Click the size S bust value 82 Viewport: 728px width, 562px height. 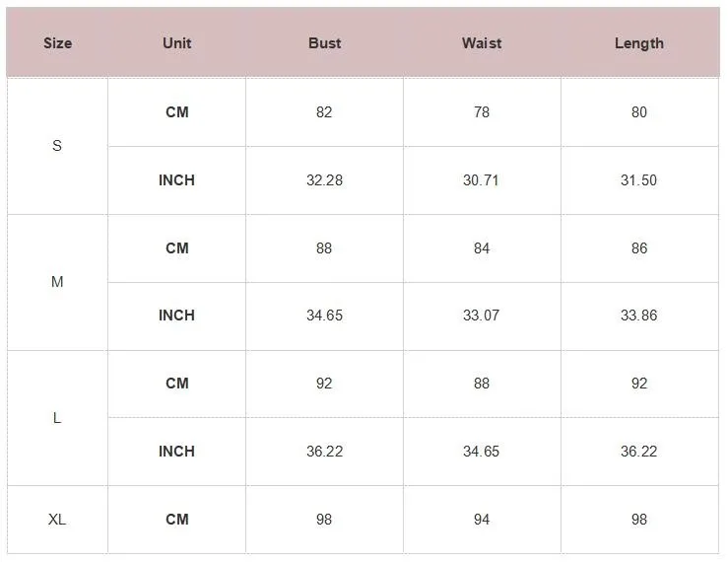[324, 112]
